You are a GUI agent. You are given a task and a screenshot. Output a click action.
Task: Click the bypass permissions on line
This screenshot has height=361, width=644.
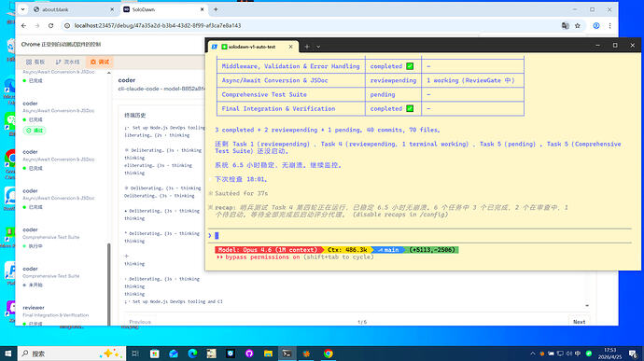295,257
